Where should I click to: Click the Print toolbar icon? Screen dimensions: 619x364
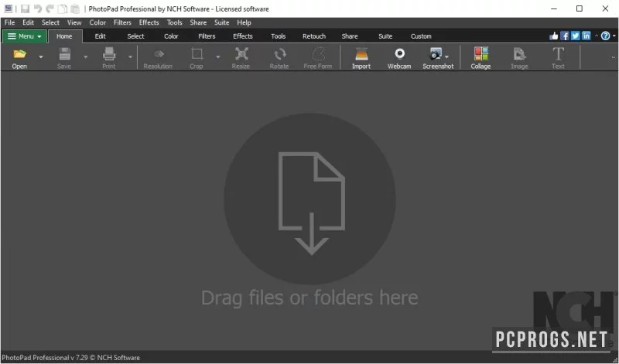click(x=109, y=54)
